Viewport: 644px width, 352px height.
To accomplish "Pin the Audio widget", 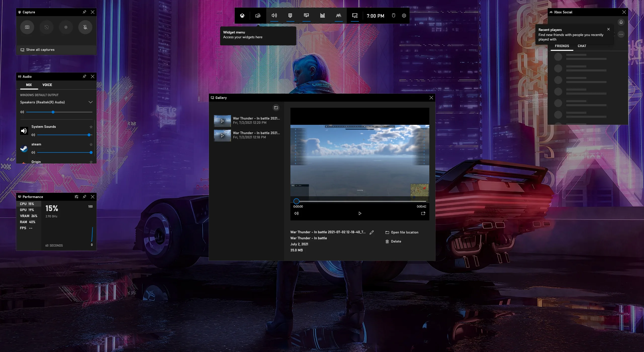I will [x=85, y=76].
